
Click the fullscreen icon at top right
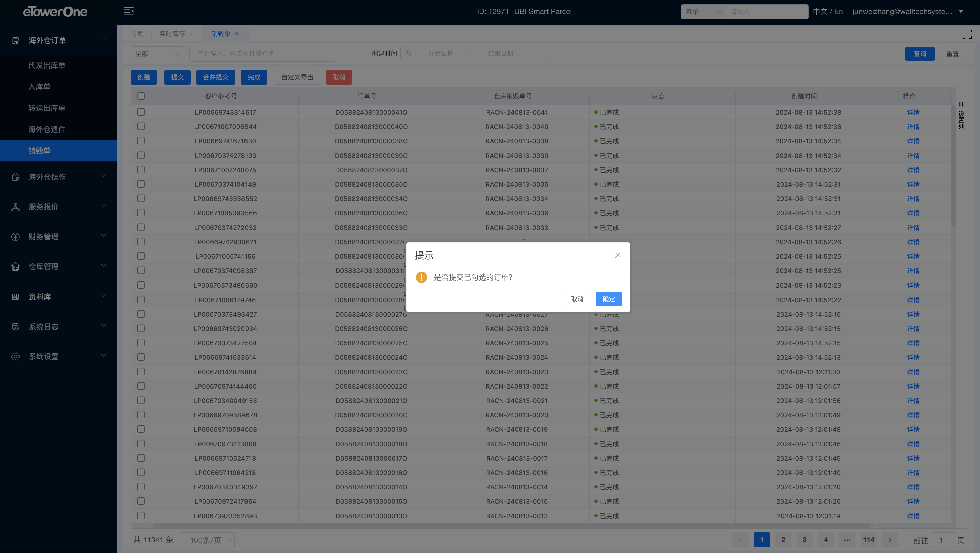tap(967, 34)
